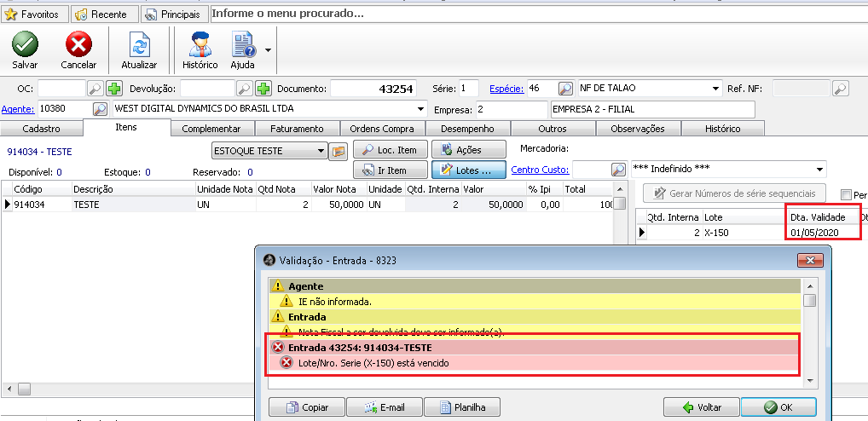Image resolution: width=868 pixels, height=421 pixels.
Task: Click the Documento number field
Action: (373, 89)
